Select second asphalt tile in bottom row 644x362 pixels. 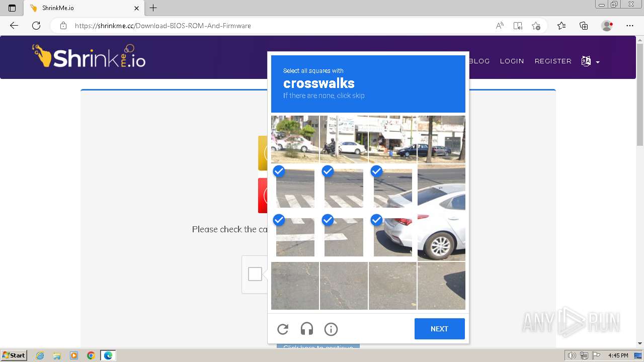click(344, 286)
